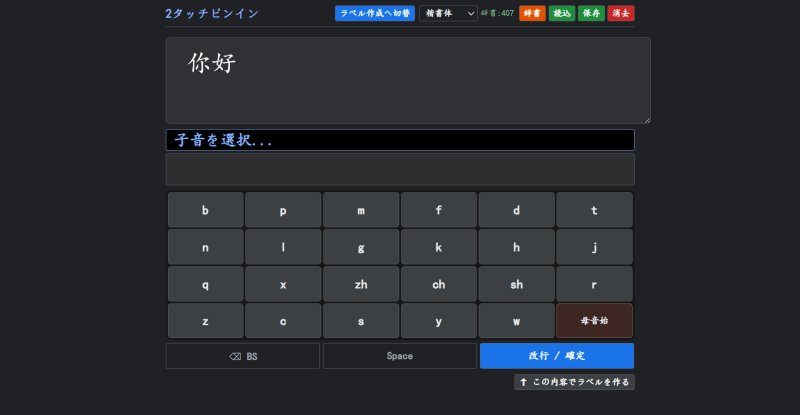Tap the 'zh' consonant key
The width and height of the screenshot is (800, 415).
[361, 284]
